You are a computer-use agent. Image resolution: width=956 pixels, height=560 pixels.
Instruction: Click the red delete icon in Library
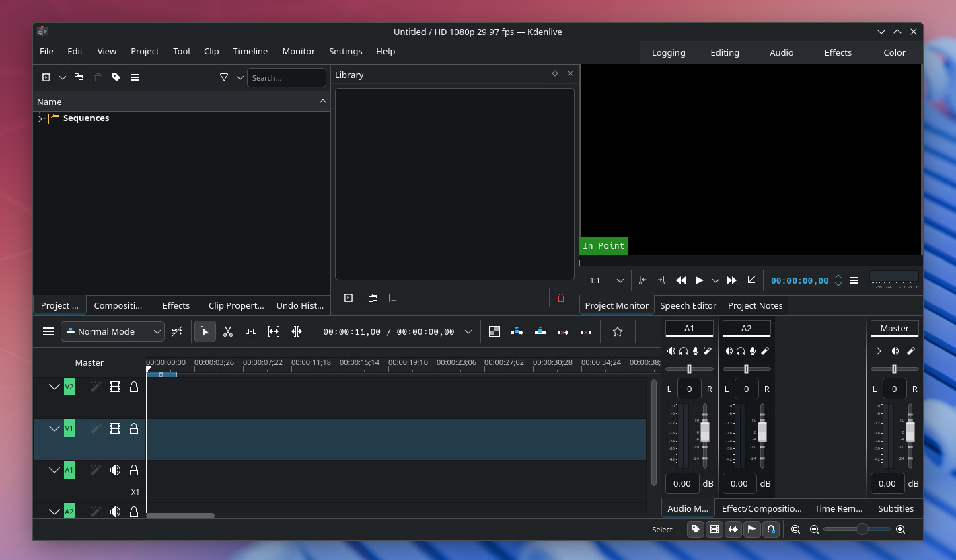click(561, 298)
